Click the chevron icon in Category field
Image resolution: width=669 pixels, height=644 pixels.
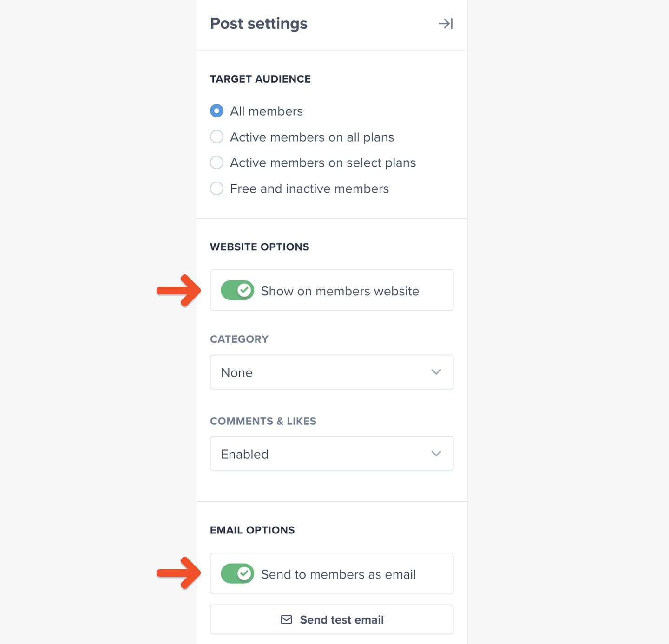pyautogui.click(x=436, y=372)
